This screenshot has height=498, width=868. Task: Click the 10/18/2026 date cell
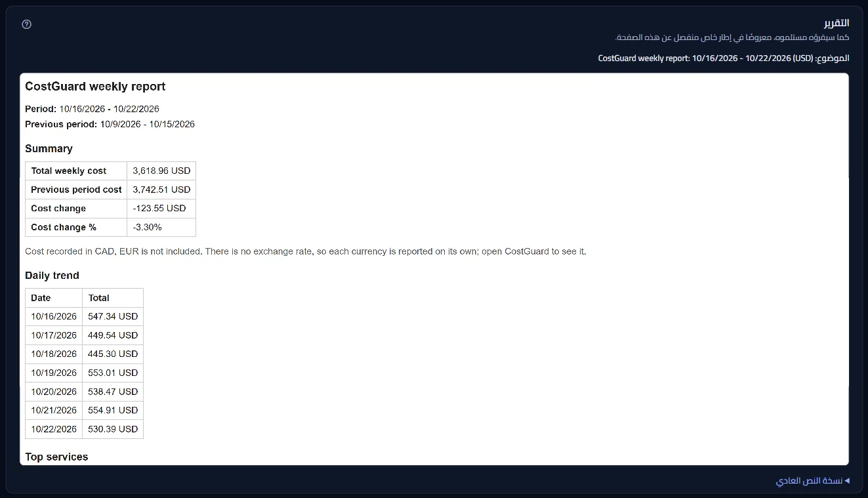(54, 354)
